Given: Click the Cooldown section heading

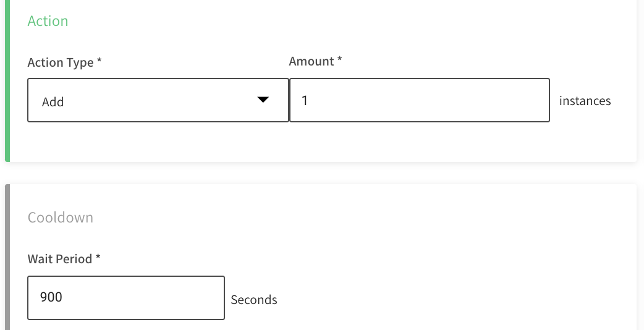Looking at the screenshot, I should (61, 218).
